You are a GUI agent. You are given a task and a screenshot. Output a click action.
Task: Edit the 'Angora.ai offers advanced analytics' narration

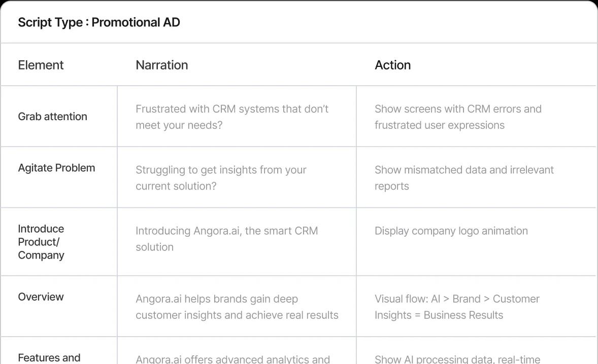pyautogui.click(x=232, y=359)
